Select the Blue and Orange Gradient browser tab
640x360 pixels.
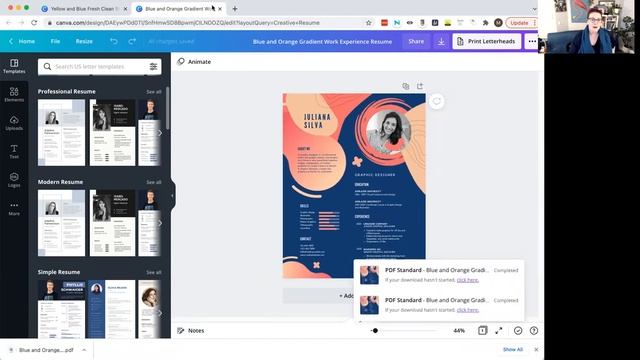178,9
